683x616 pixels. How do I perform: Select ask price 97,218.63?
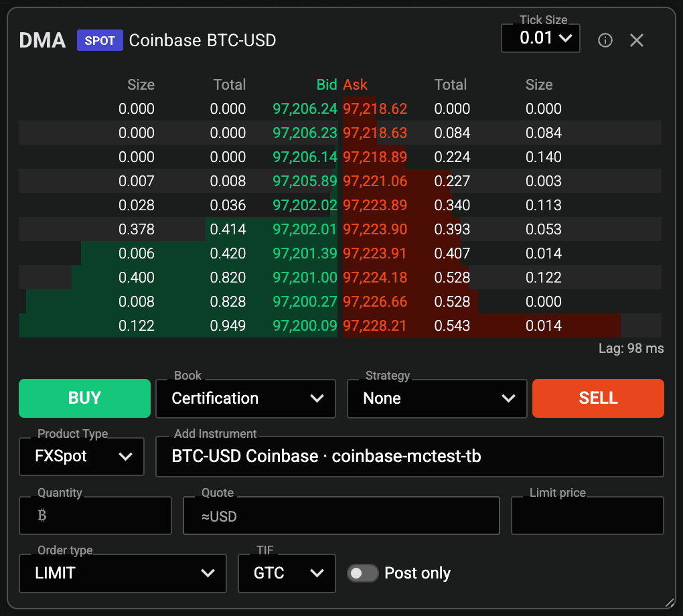click(375, 133)
